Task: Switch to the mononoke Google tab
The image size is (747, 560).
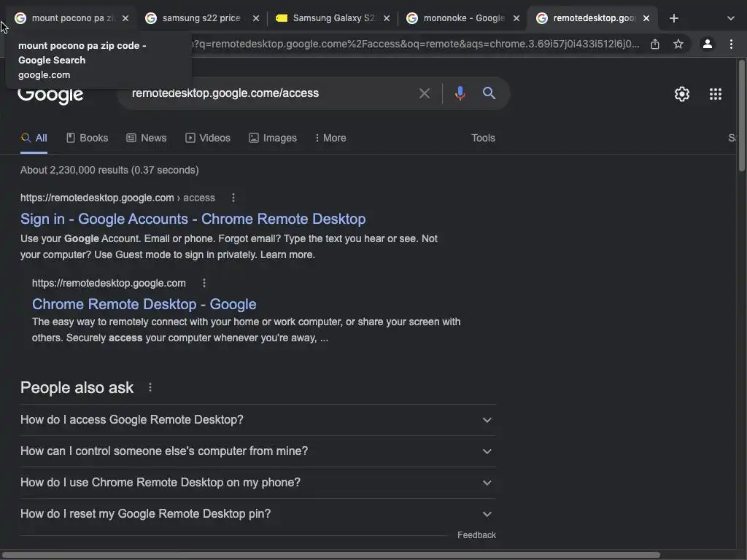Action: (x=463, y=18)
